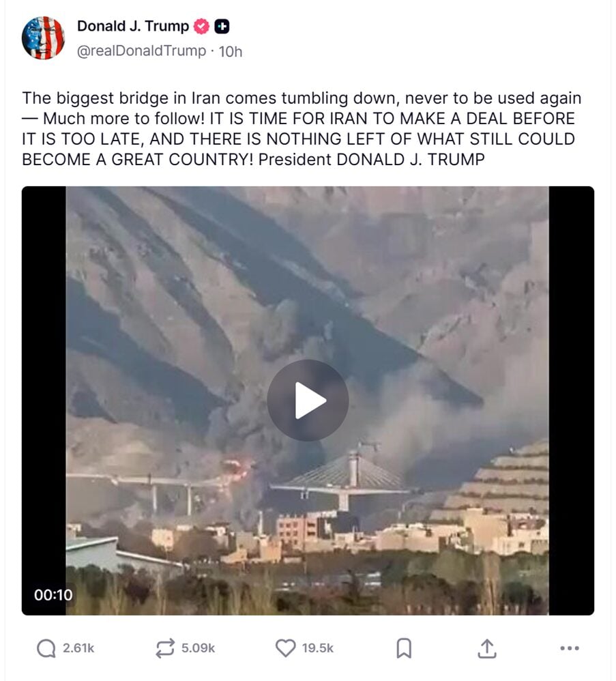Open the 10h timestamp permalink

[x=231, y=52]
